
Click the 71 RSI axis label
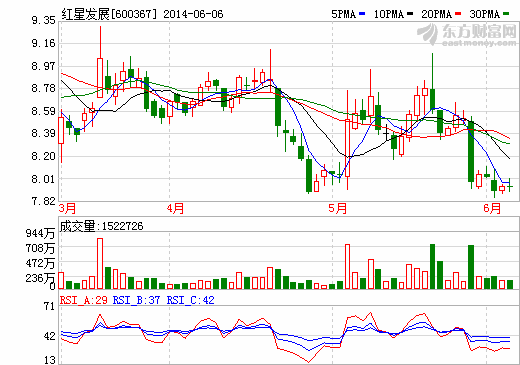click(x=49, y=306)
